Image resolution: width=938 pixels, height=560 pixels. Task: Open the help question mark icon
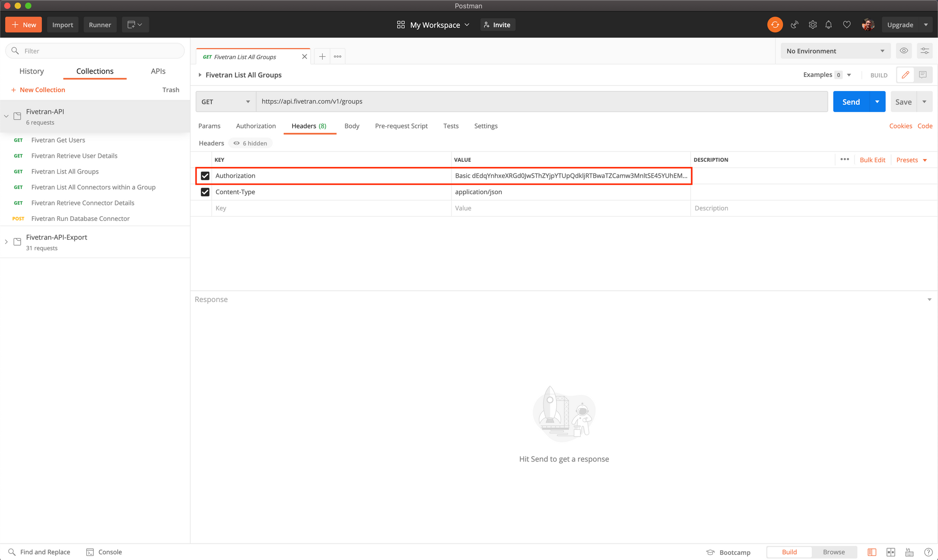tap(928, 552)
